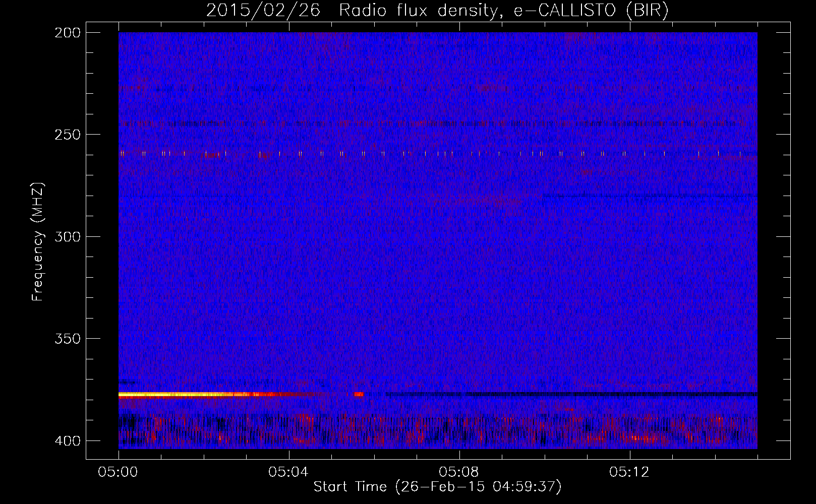Click the 05:08 time tick label
Image resolution: width=816 pixels, height=504 pixels.
(459, 472)
